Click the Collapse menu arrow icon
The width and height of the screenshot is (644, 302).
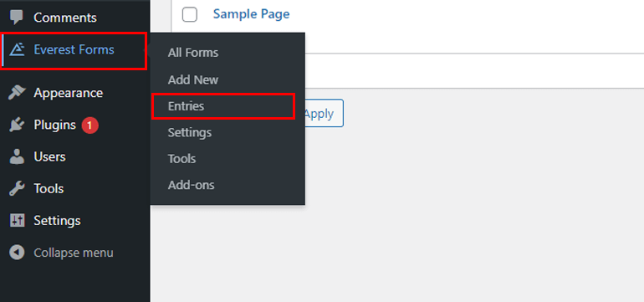point(17,253)
